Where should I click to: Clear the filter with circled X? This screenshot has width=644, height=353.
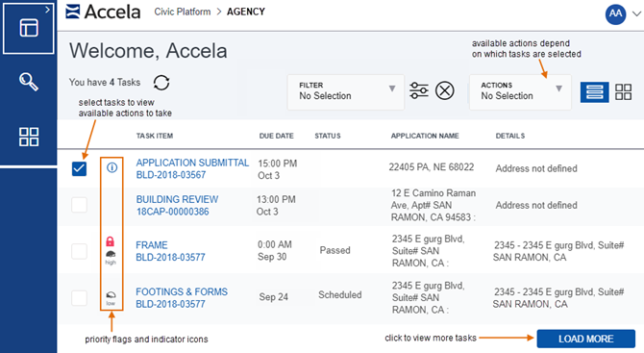point(445,90)
